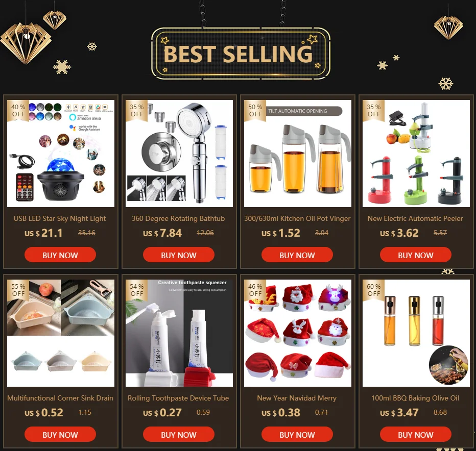Click the New Electric Automatic Peeler title
This screenshot has height=451, width=476.
coord(415,219)
